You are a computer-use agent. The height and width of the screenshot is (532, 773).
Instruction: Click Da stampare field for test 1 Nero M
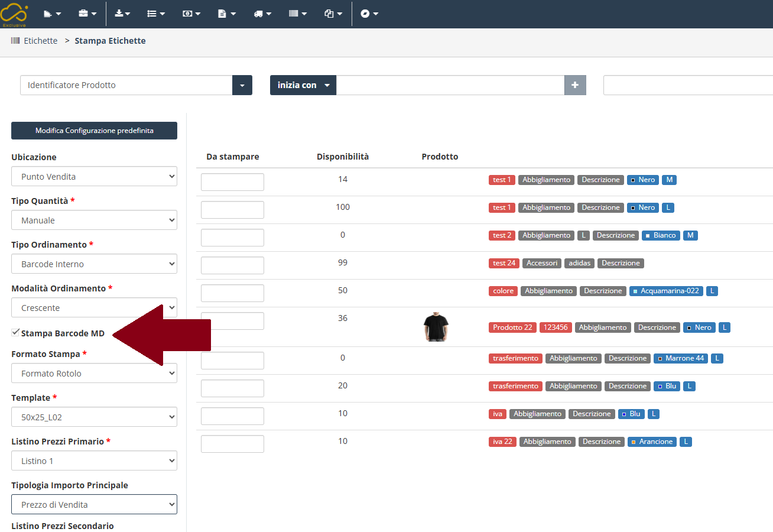tap(232, 181)
